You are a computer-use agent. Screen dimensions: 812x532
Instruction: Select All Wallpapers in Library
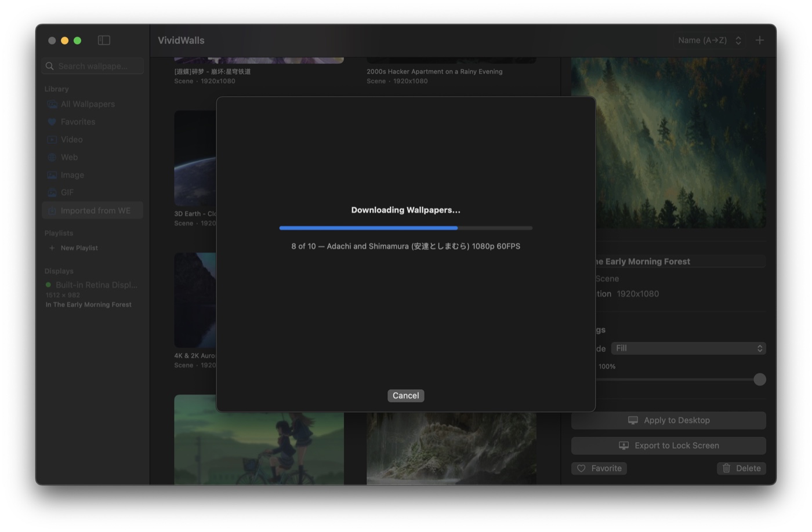[92, 104]
